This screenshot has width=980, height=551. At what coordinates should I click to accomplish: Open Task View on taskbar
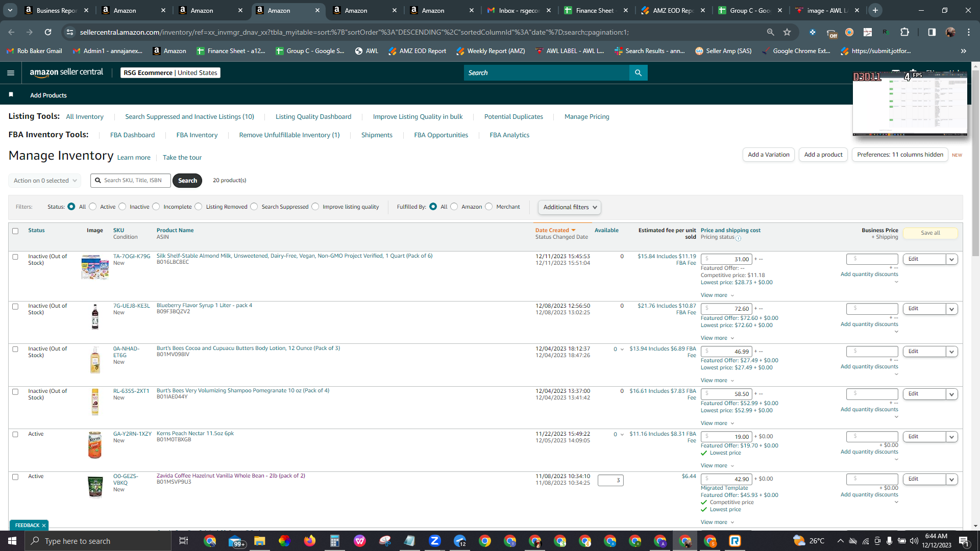pos(184,541)
